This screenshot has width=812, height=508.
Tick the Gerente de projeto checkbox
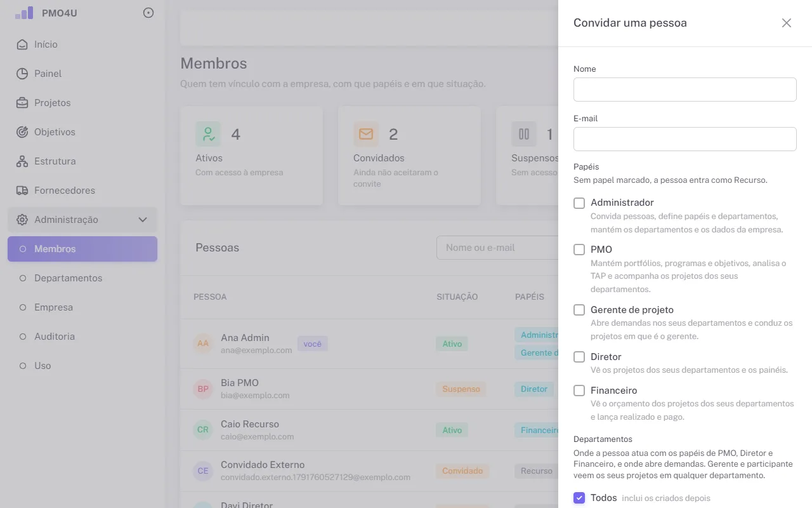[579, 310]
